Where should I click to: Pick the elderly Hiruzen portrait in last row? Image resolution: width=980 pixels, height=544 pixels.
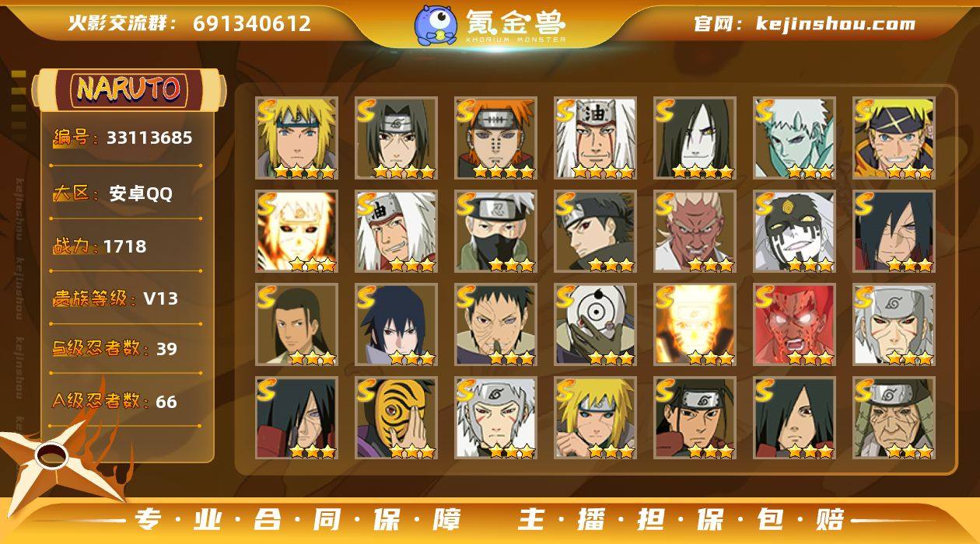894,417
